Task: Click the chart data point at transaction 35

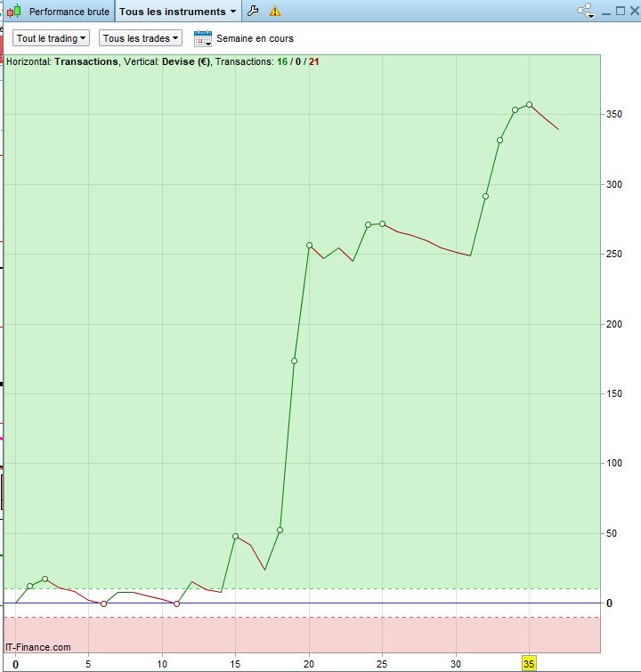Action: coord(529,104)
